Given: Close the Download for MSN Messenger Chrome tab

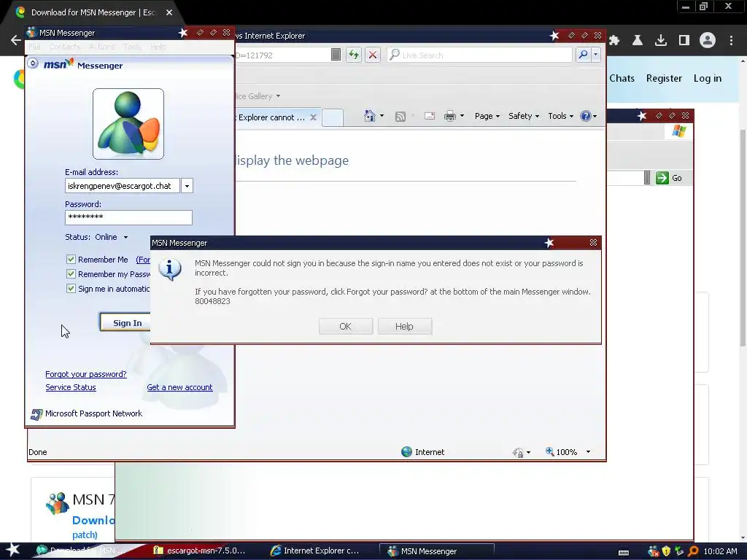Looking at the screenshot, I should 169,12.
